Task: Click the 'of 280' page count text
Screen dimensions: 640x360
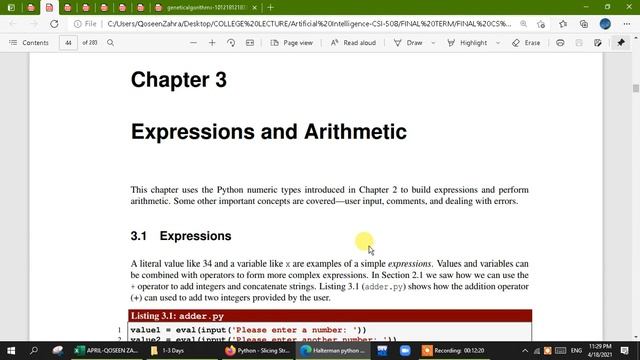Action: pos(90,43)
